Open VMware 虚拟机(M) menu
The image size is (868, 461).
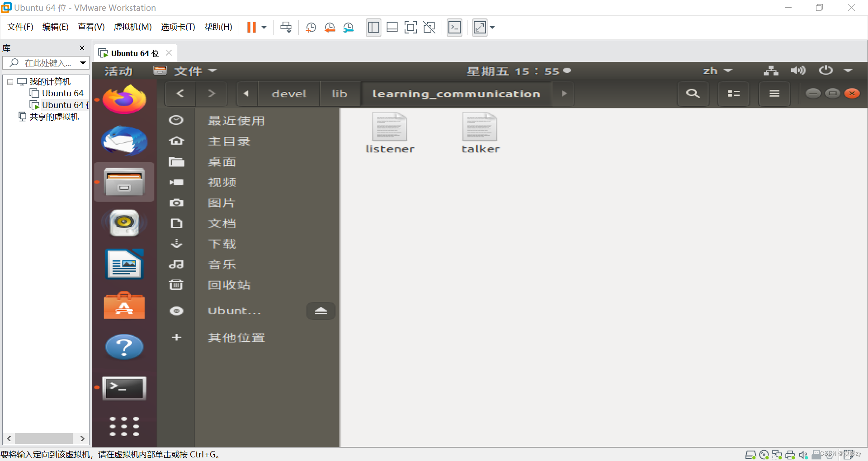point(132,27)
